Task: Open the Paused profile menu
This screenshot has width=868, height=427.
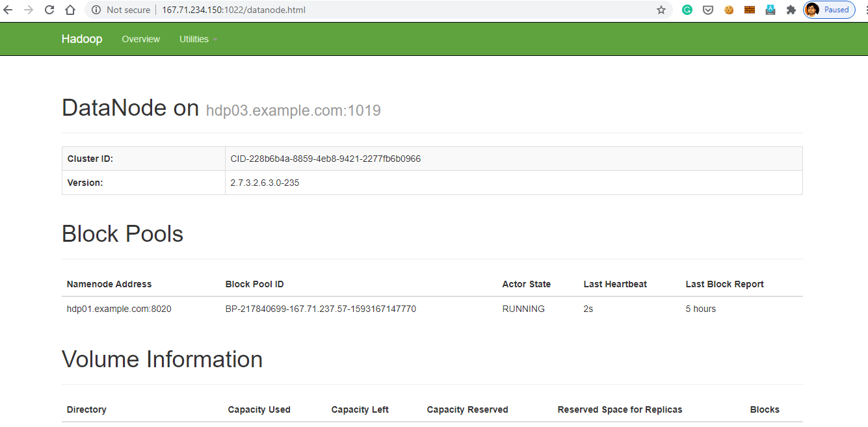Action: point(829,10)
